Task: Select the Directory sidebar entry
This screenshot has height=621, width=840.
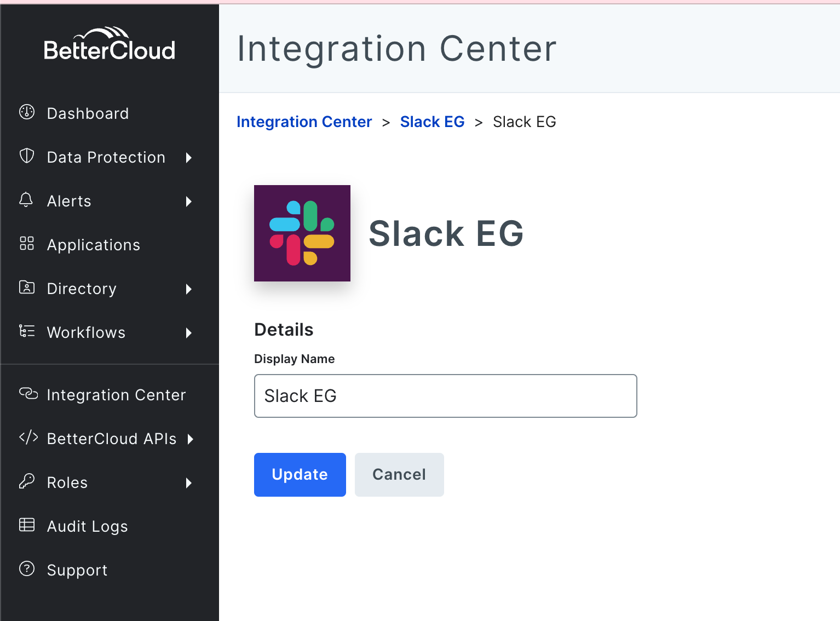Action: click(81, 289)
